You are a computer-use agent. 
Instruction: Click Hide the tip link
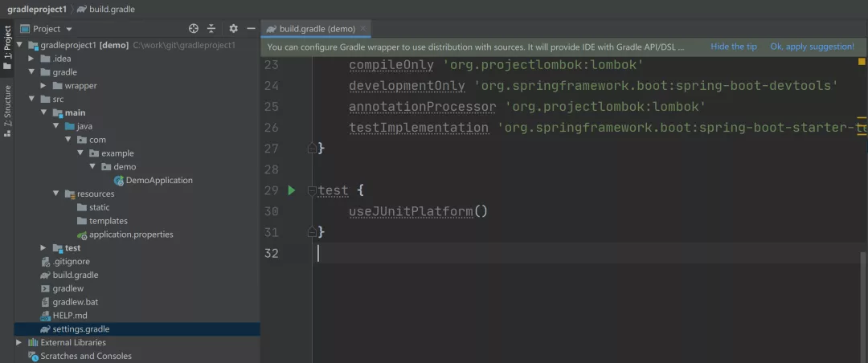[734, 47]
